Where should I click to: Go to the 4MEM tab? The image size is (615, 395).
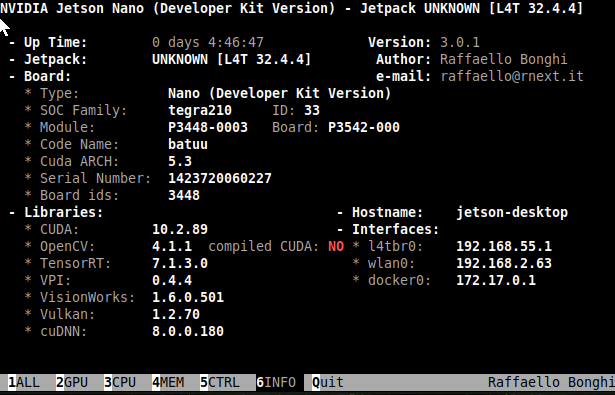[x=168, y=382]
